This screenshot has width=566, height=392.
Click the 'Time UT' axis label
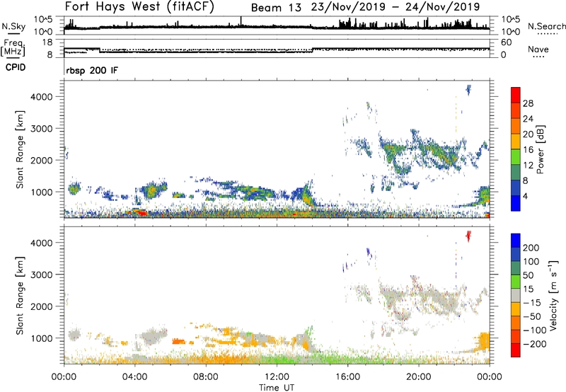pos(277,387)
